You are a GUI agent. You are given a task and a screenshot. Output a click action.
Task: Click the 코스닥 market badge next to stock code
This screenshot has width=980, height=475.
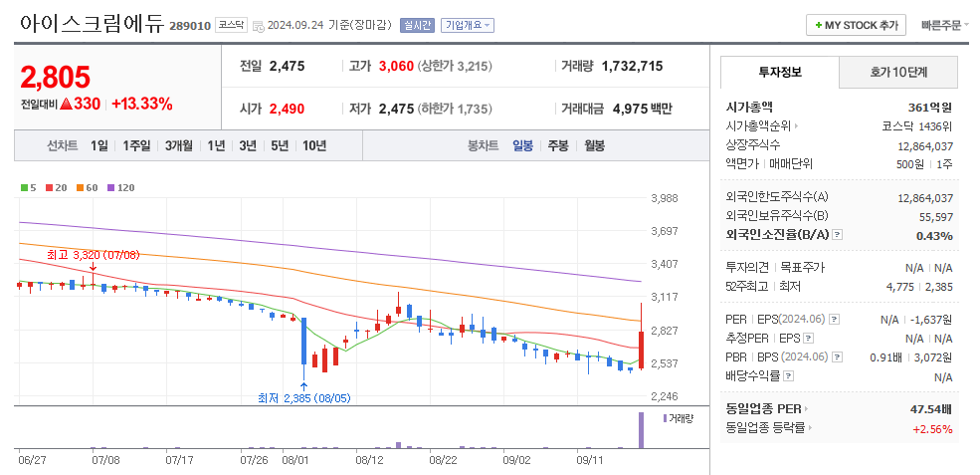[232, 25]
